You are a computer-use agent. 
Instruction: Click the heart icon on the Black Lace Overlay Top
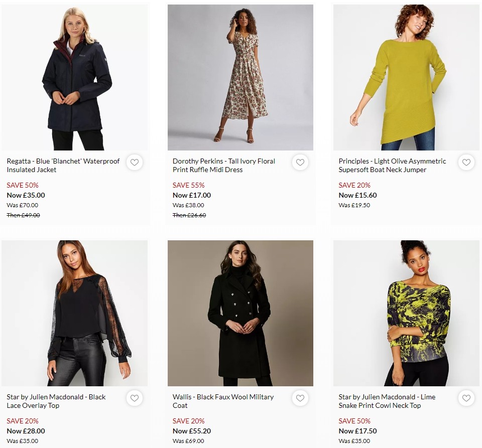(135, 398)
